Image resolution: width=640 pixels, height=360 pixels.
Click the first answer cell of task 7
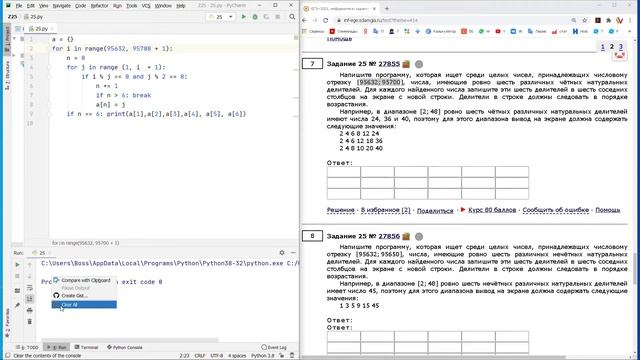pyautogui.click(x=343, y=171)
